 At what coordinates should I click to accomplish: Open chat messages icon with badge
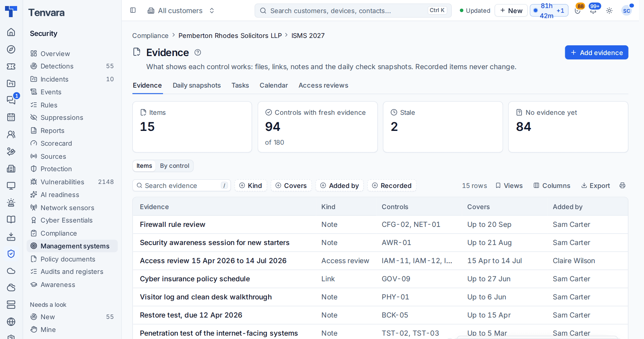11,100
